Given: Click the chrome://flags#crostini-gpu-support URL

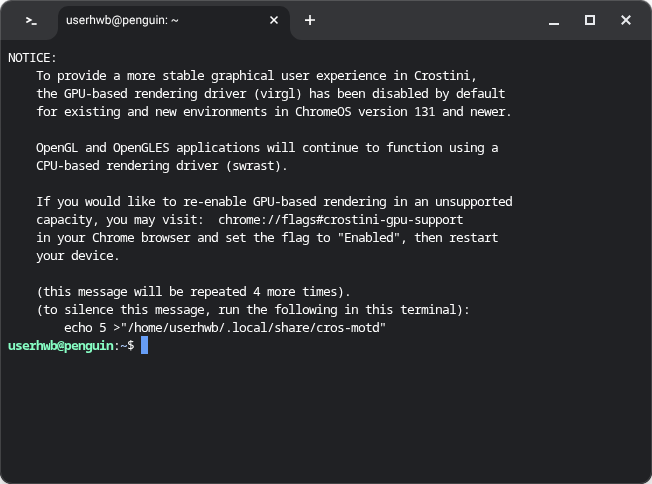Looking at the screenshot, I should point(341,219).
